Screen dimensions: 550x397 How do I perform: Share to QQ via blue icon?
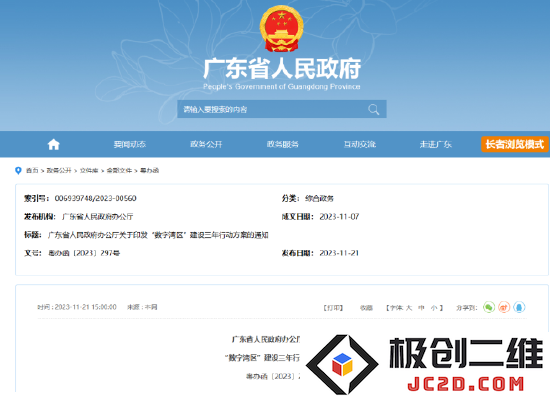tap(519, 307)
